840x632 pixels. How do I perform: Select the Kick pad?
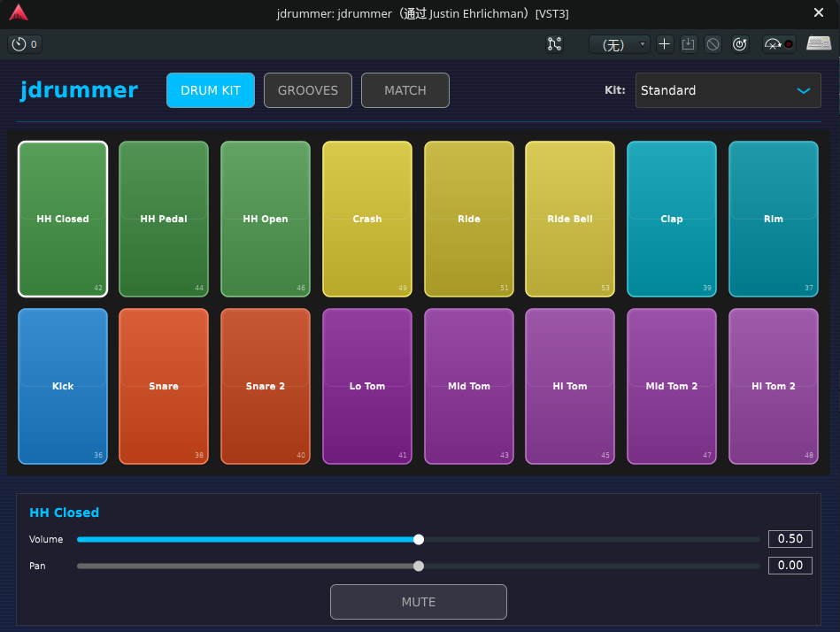63,386
